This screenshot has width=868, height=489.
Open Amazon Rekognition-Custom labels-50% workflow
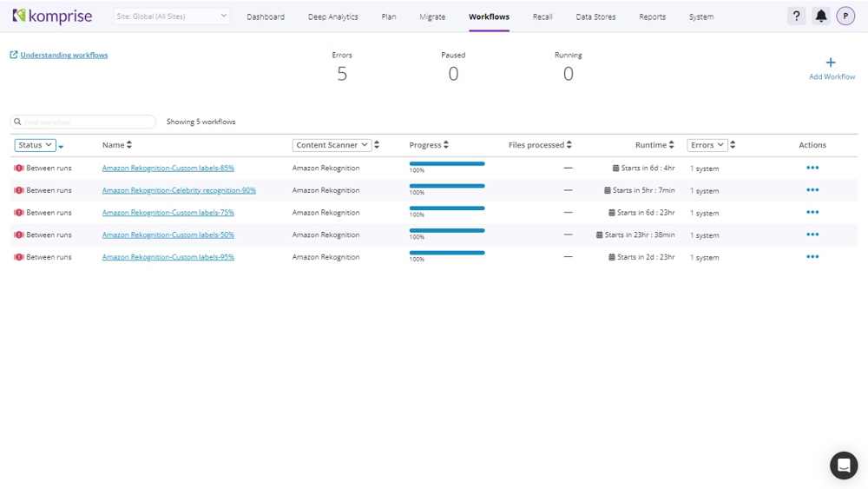pyautogui.click(x=168, y=235)
